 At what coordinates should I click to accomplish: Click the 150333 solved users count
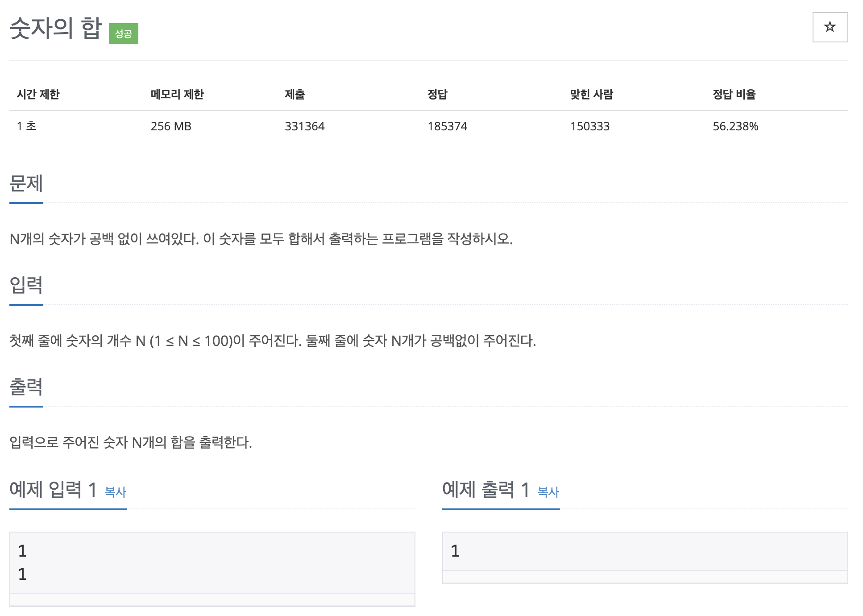pyautogui.click(x=589, y=126)
